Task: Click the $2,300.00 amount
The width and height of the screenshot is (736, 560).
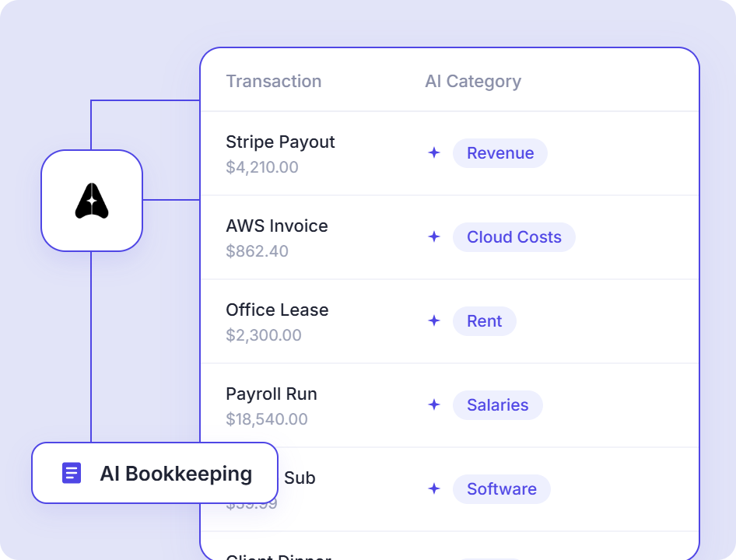Action: 264,335
